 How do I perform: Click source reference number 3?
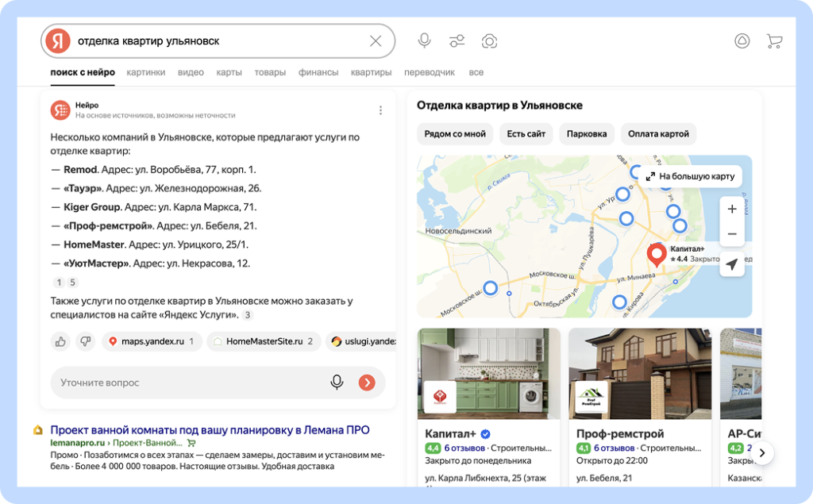248,315
